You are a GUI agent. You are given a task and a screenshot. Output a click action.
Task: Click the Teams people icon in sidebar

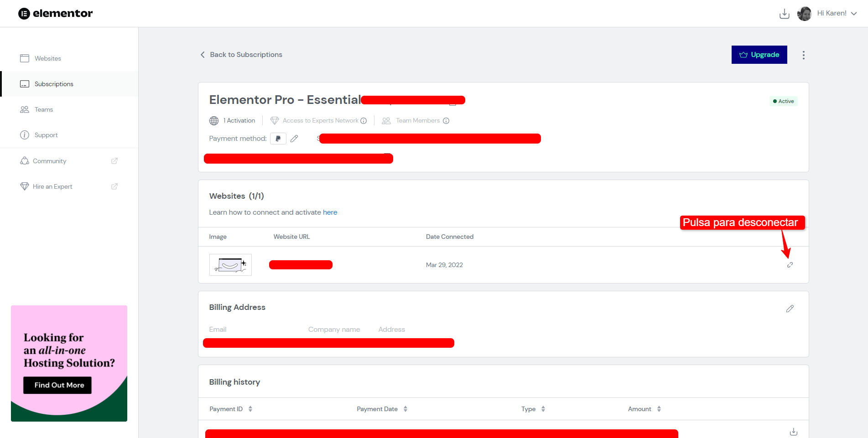coord(25,109)
